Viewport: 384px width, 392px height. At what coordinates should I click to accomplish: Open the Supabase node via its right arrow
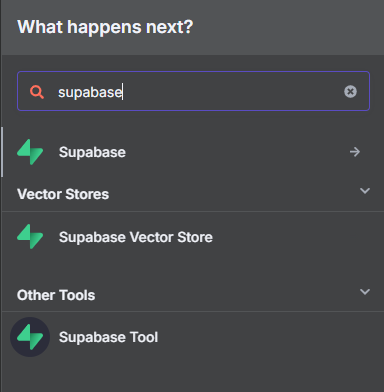355,152
